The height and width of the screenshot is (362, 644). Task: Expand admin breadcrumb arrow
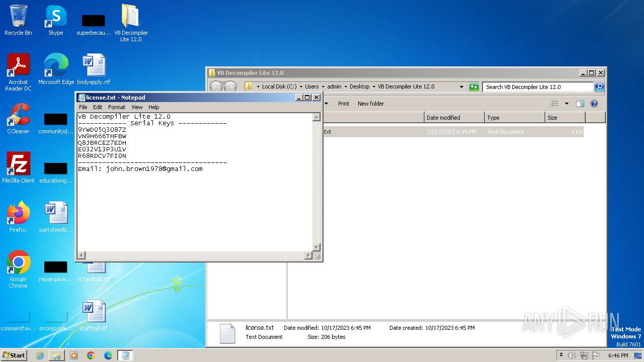pos(346,87)
